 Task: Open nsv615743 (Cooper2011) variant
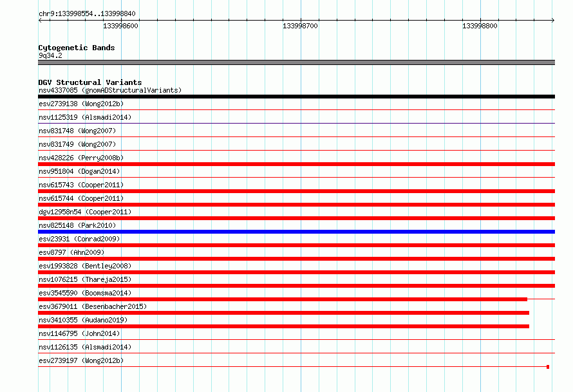coord(81,185)
